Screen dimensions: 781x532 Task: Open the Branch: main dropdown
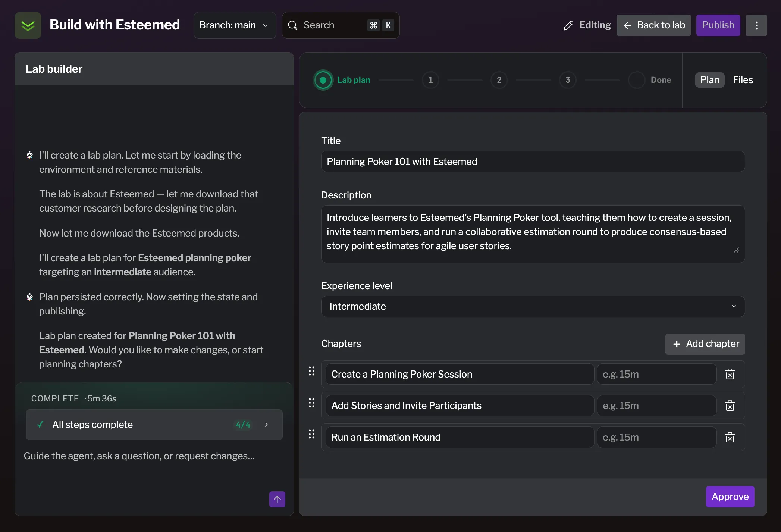[x=235, y=25]
